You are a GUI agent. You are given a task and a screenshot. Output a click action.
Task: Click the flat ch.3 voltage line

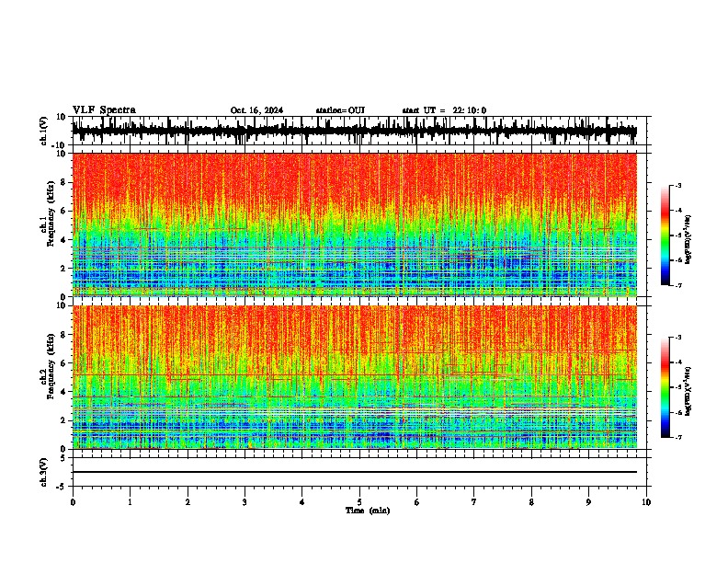coord(355,472)
